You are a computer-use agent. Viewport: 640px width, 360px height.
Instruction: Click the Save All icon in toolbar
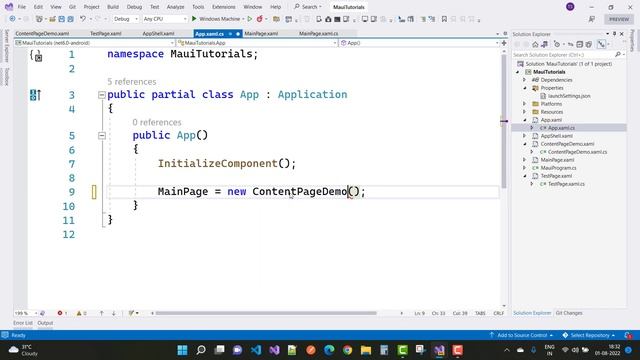point(70,19)
